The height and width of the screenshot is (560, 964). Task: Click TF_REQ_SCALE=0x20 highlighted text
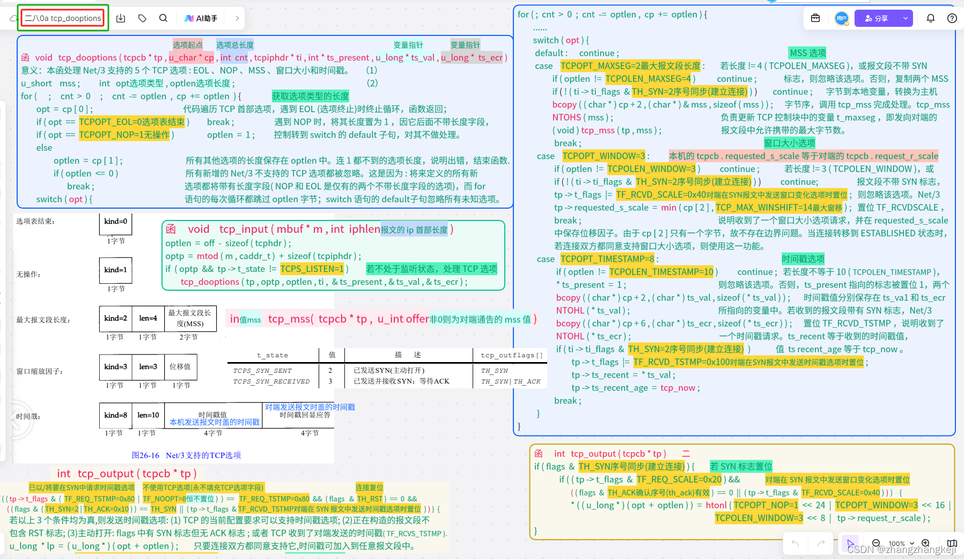click(679, 480)
